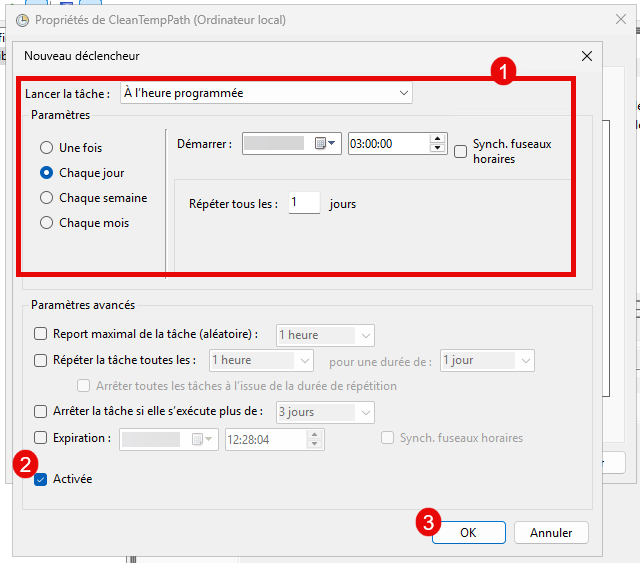Open the Lancer la tâche dropdown
This screenshot has height=563, width=640.
click(x=265, y=93)
